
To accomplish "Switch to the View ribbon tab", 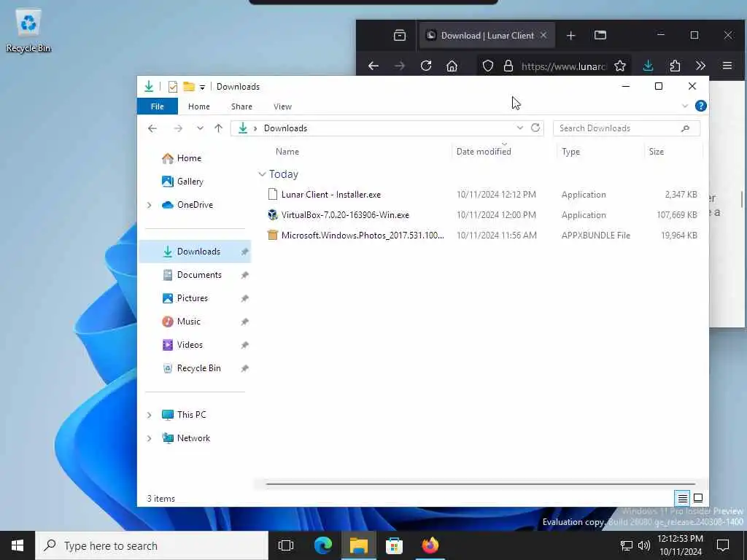I will tap(282, 106).
